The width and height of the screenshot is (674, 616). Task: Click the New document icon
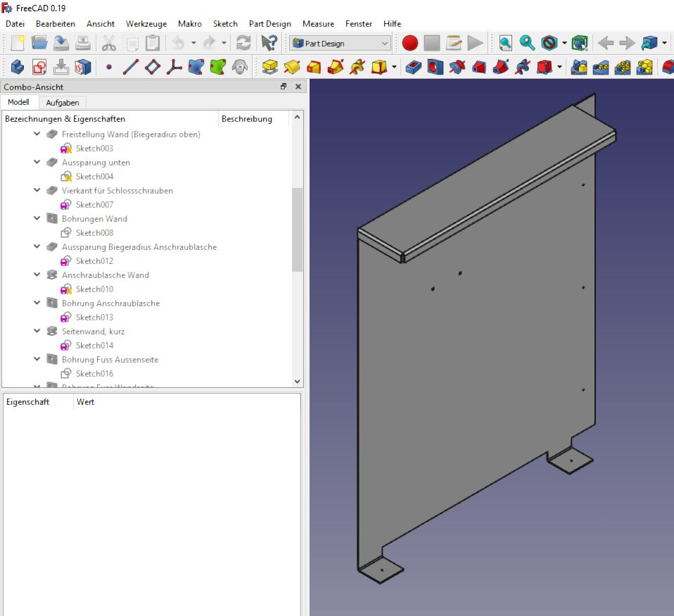point(18,43)
